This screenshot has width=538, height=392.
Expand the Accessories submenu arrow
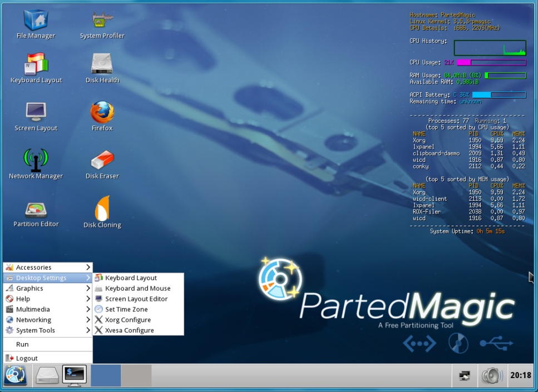[x=88, y=267]
